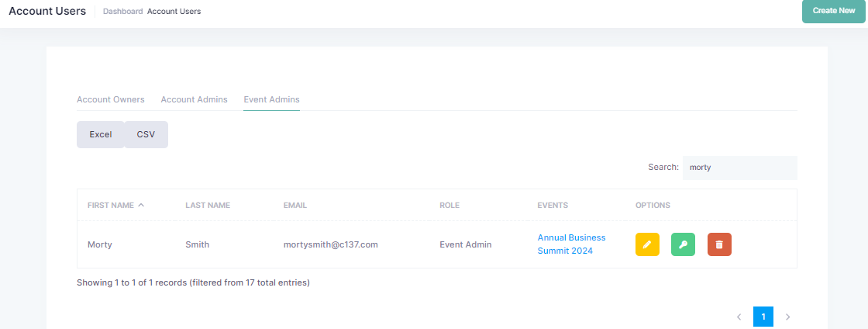Open the Account Admins tab
868x329 pixels.
tap(194, 99)
